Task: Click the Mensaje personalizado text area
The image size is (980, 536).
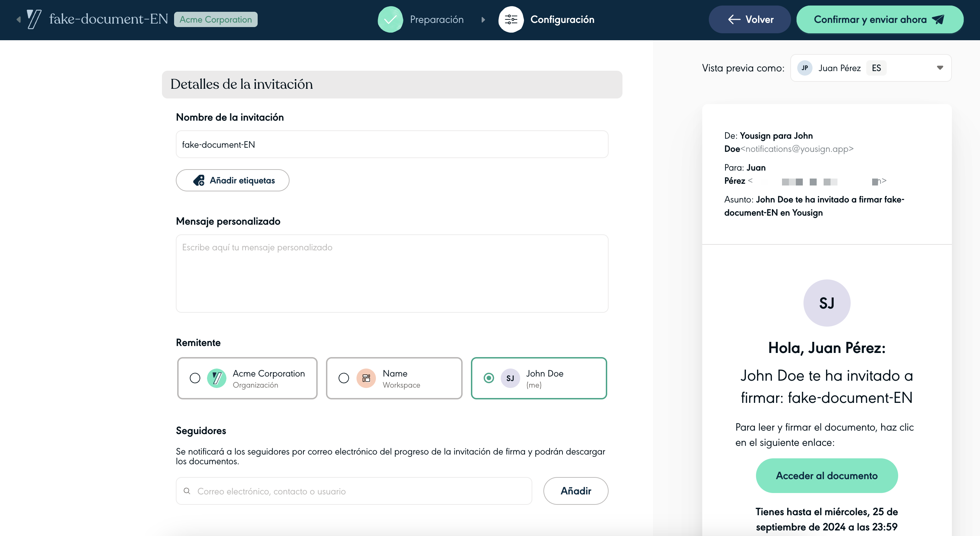Action: coord(392,274)
